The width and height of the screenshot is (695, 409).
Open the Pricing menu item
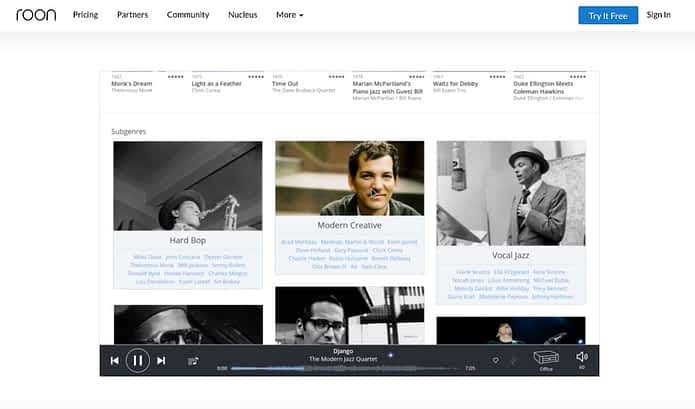point(86,15)
